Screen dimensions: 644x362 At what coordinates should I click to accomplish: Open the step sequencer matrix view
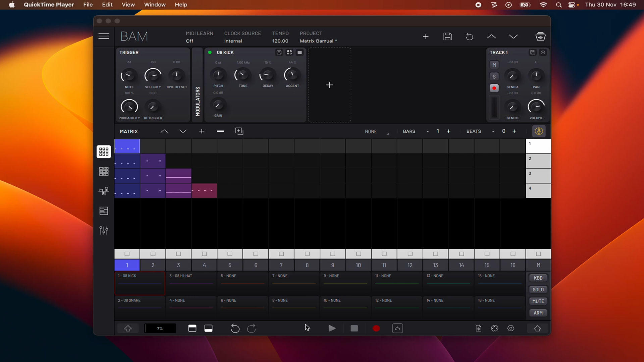[103, 152]
